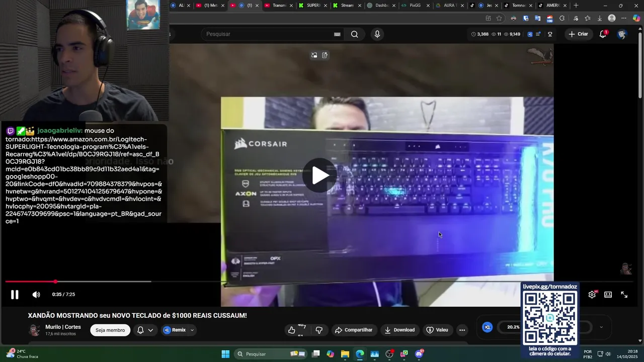Viewport: 644px width, 362px height.
Task: Open the browser extensions puzzle icon
Action: 562,18
